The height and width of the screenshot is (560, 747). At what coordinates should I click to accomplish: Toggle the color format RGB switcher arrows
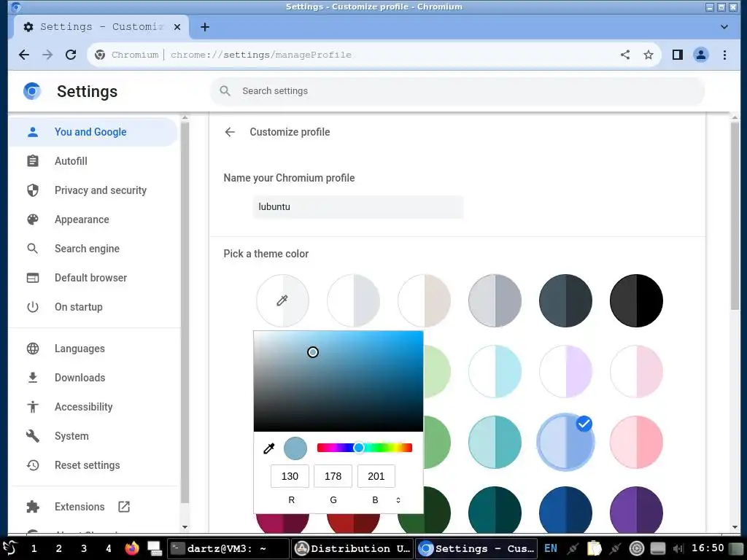pyautogui.click(x=398, y=500)
